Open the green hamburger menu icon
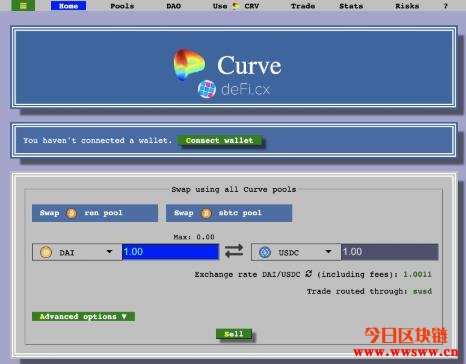This screenshot has height=364, width=466. pos(23,6)
